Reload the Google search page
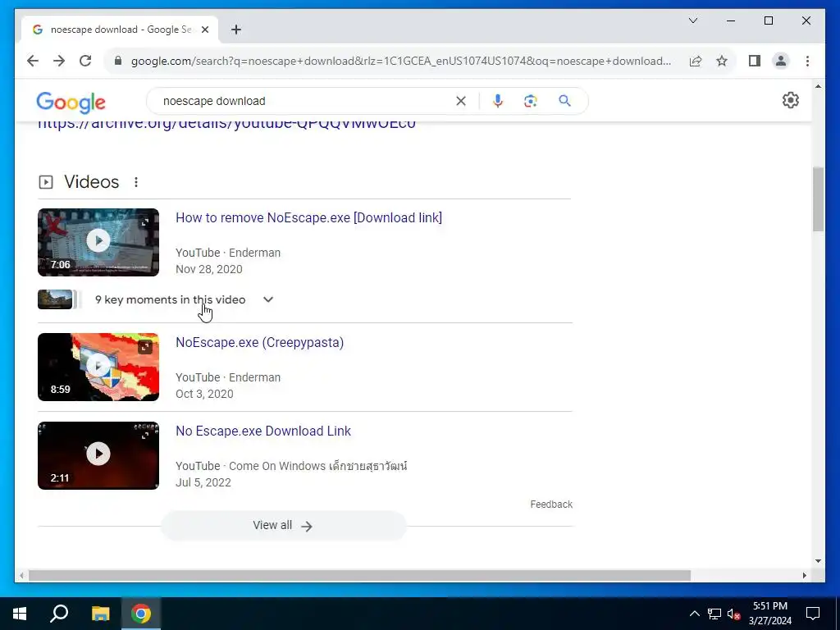Image resolution: width=840 pixels, height=630 pixels. (x=85, y=61)
